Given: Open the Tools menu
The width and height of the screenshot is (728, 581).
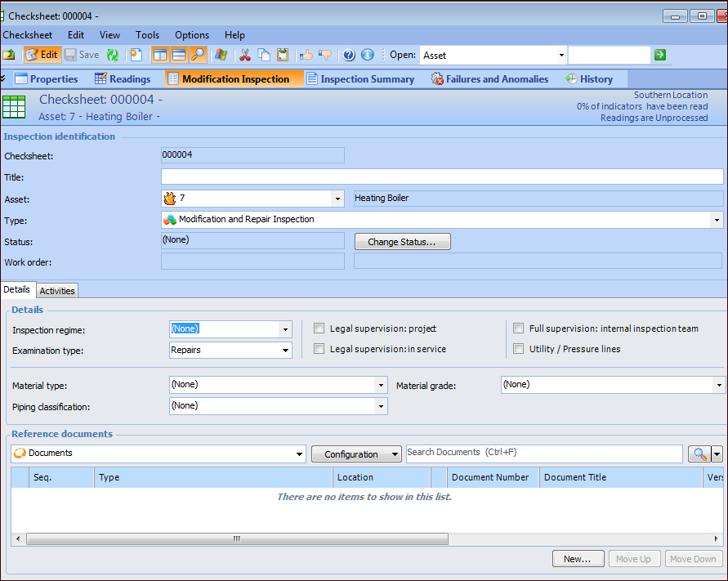Looking at the screenshot, I should [x=147, y=35].
